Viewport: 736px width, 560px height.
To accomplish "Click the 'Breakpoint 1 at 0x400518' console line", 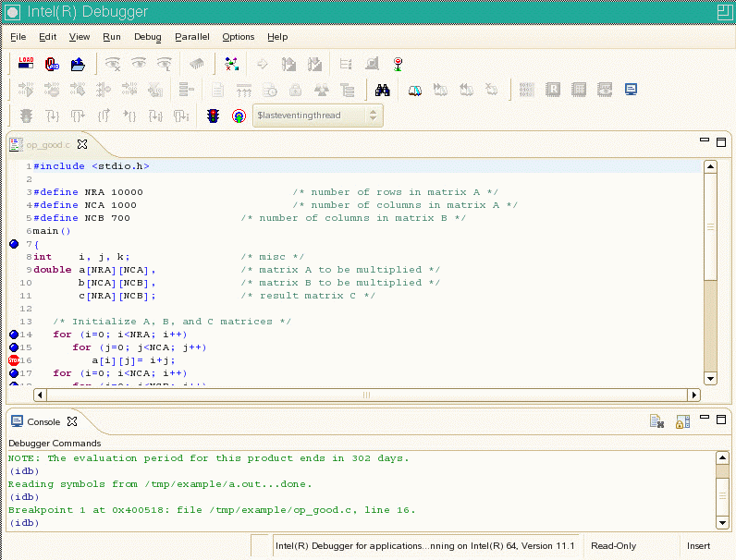I will [x=212, y=510].
